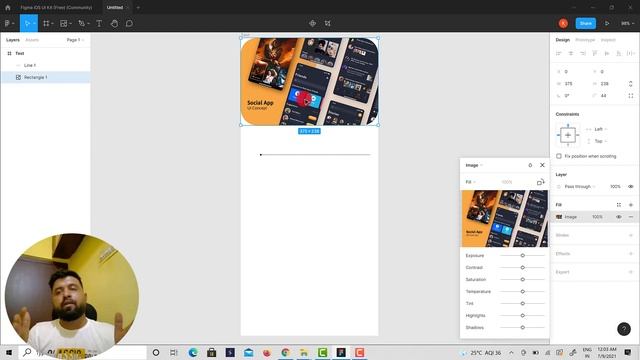Click Align vertical centers icon

607,53
